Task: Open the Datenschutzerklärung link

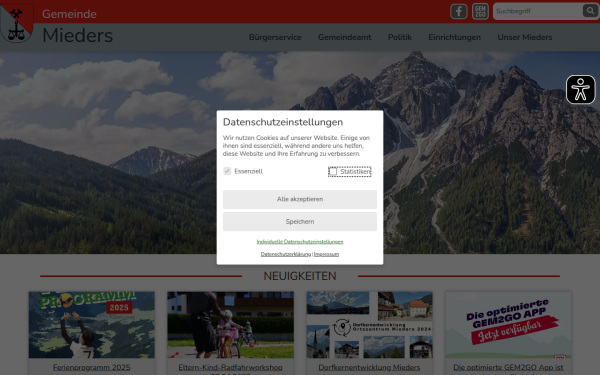Action: [x=285, y=254]
